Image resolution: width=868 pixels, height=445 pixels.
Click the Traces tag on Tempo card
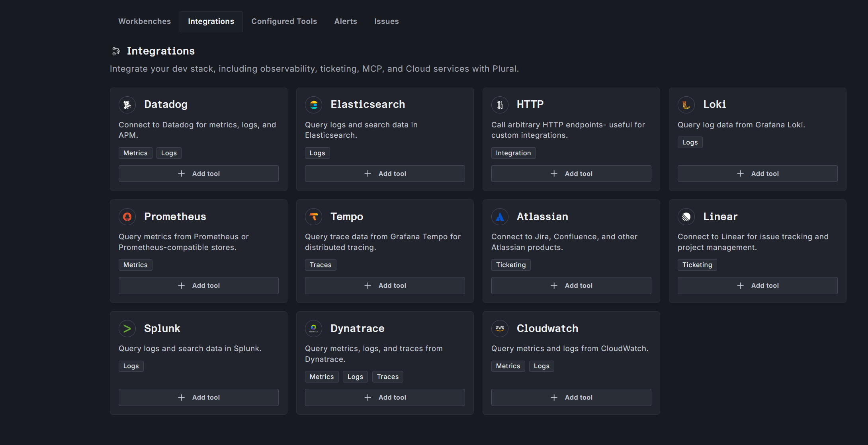pyautogui.click(x=321, y=265)
